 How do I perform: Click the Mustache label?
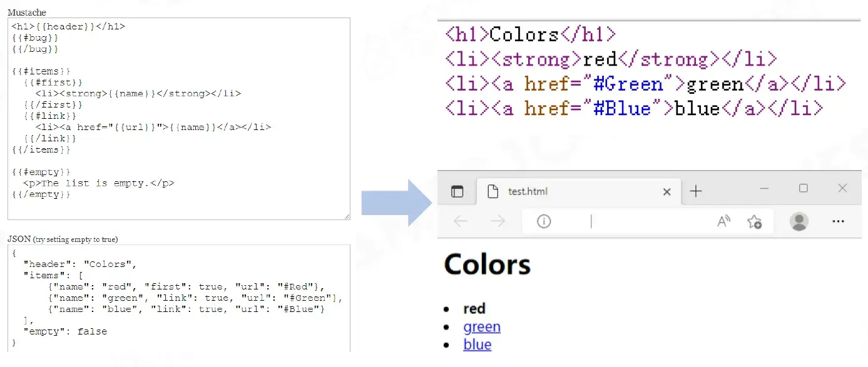(27, 13)
